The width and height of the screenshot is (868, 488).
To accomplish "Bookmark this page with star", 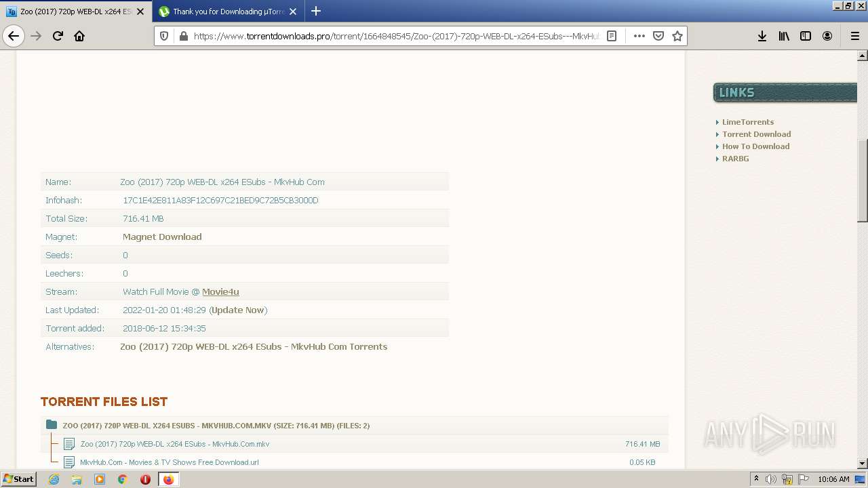I will pos(677,36).
